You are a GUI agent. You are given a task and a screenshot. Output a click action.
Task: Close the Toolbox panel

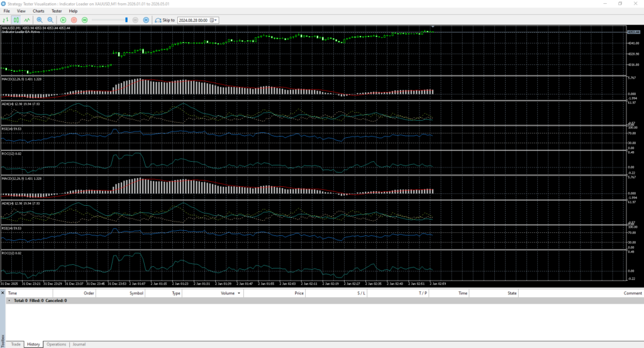click(x=3, y=293)
